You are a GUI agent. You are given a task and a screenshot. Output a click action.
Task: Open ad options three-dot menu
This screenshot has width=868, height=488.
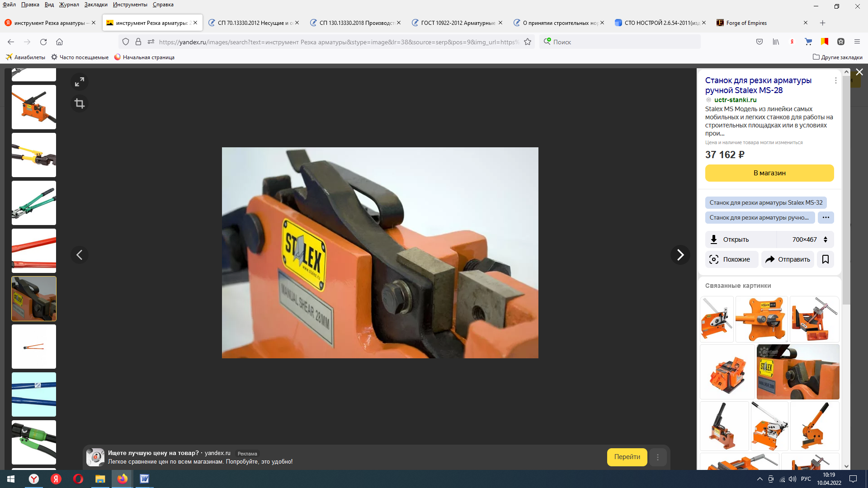658,457
